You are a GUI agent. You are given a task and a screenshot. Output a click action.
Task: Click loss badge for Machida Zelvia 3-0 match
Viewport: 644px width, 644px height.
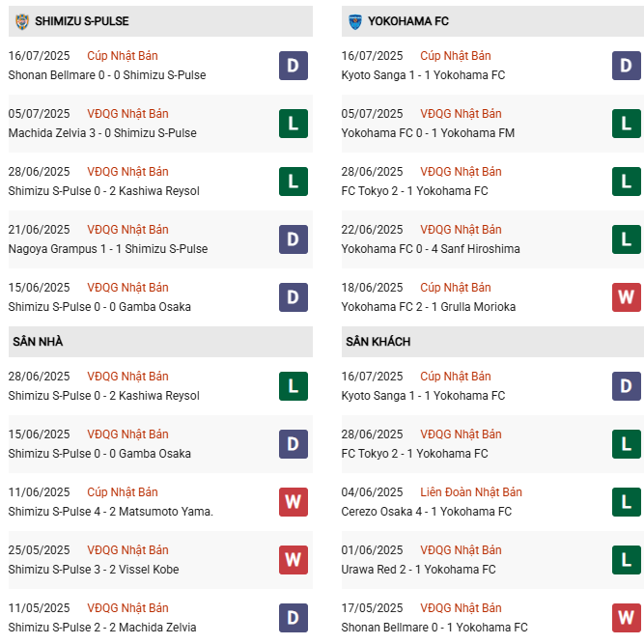294,124
